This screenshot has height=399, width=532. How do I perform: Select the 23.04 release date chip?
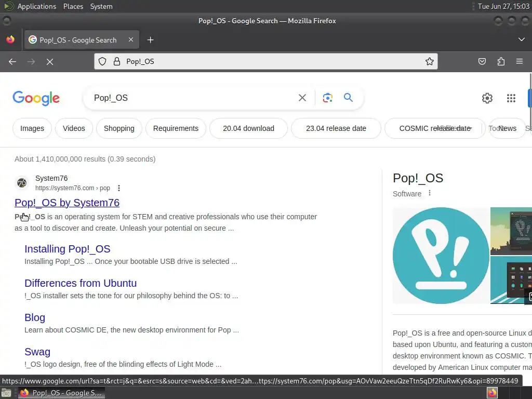coord(336,128)
